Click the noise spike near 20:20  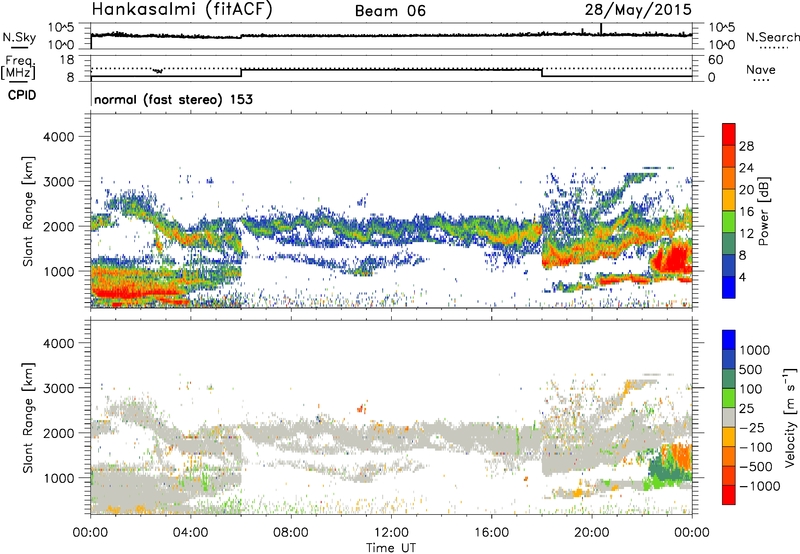click(601, 29)
